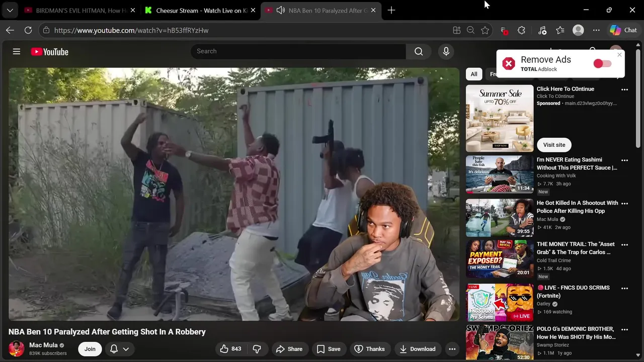
Task: Click the search magnifier button
Action: click(419, 51)
